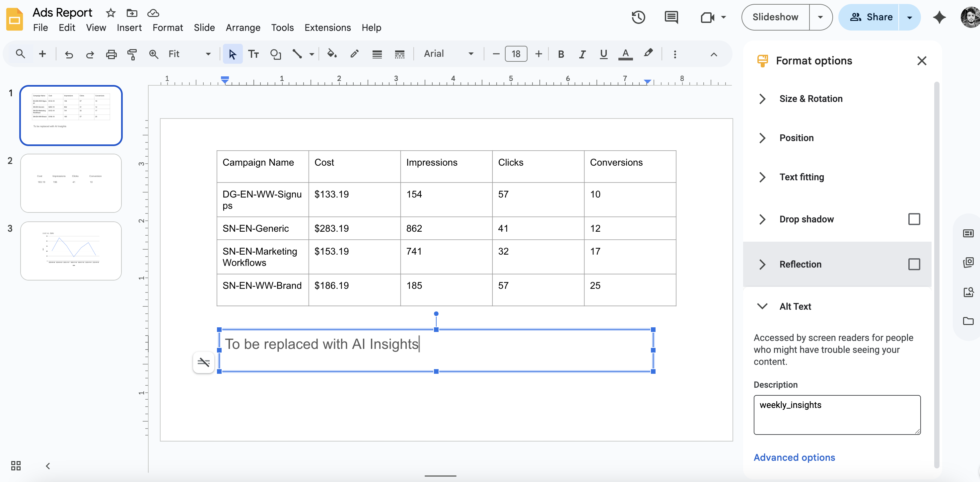Click the Gemini sparkle icon
The image size is (980, 482).
tap(939, 17)
